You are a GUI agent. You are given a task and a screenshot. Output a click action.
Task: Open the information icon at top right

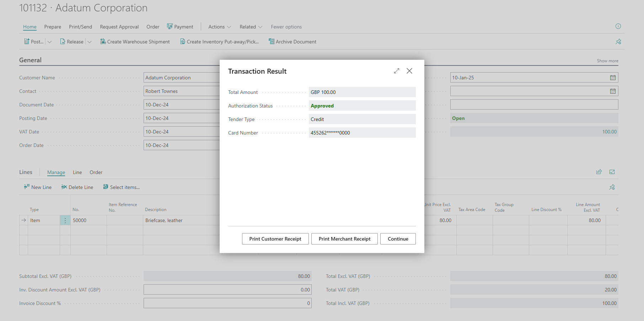(x=618, y=26)
